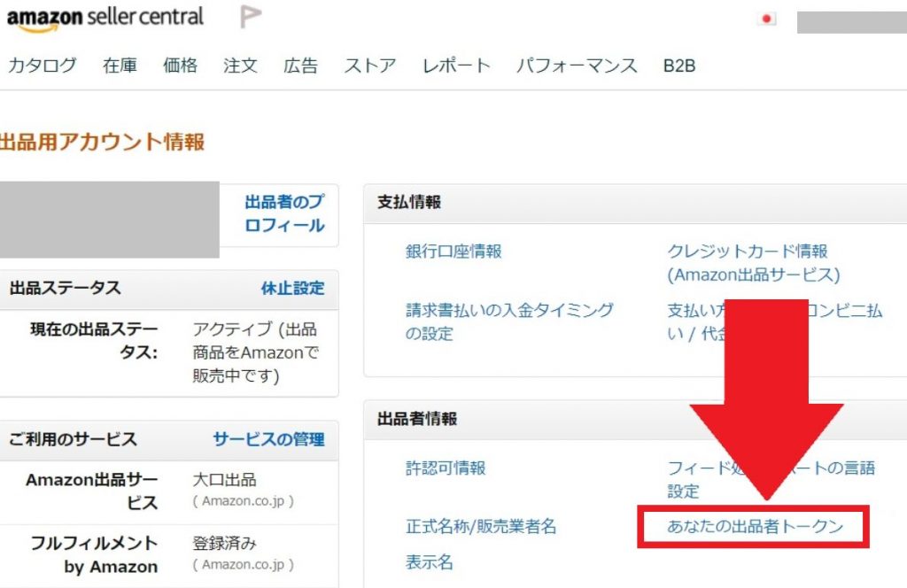Click the アクティブ status text
The image size is (907, 588).
256,352
